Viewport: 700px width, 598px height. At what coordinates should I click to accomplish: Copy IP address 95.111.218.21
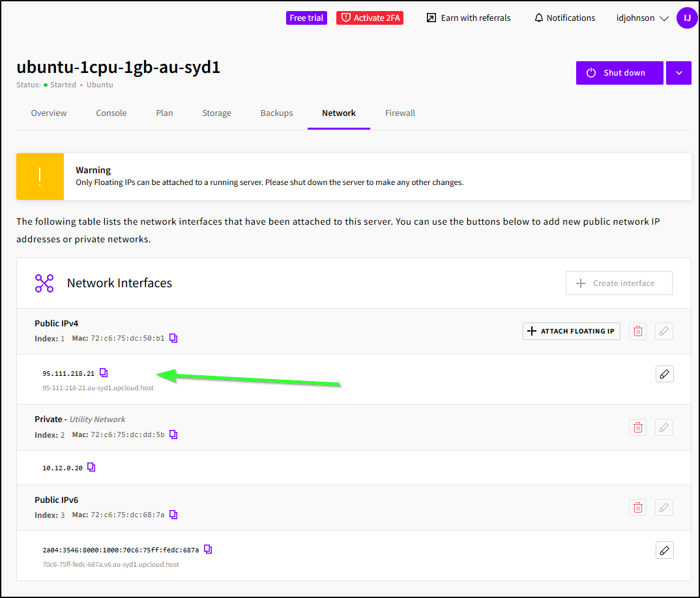104,373
